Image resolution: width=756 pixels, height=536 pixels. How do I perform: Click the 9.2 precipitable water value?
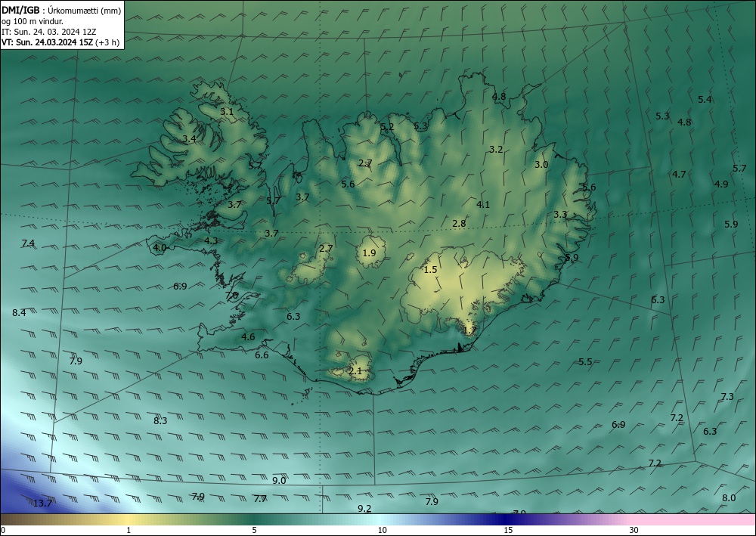pyautogui.click(x=364, y=509)
